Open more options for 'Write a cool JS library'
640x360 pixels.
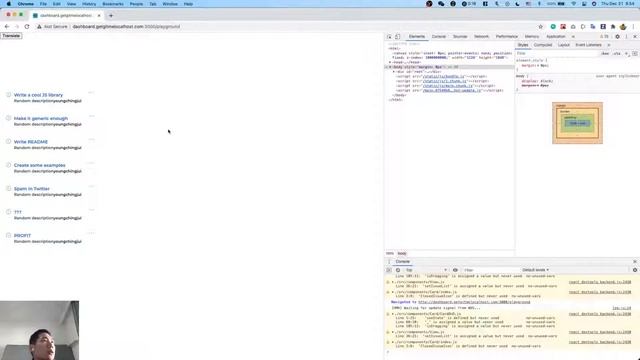tap(91, 93)
